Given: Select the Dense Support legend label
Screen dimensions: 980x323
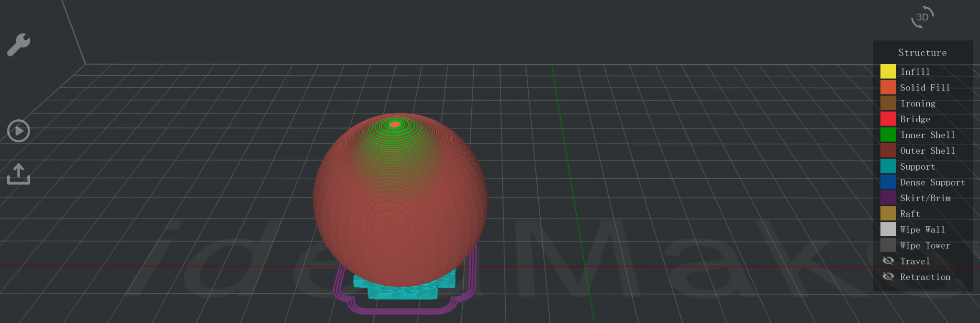Looking at the screenshot, I should 933,183.
